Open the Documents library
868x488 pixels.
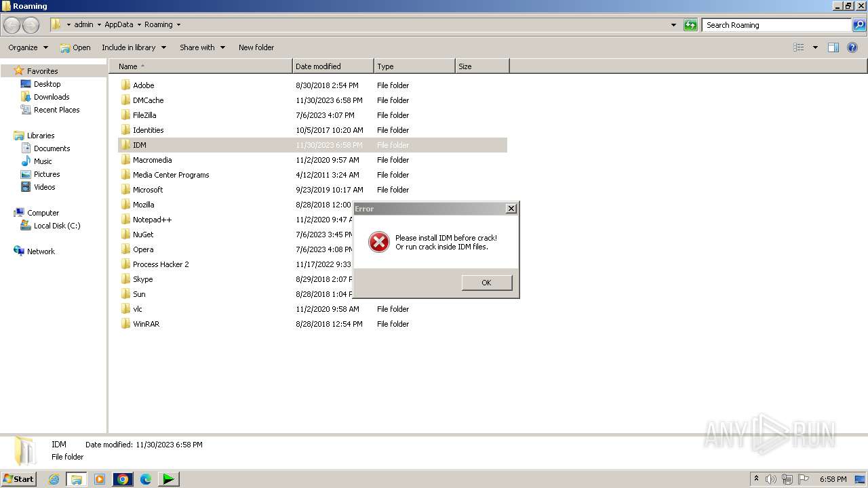pyautogui.click(x=52, y=148)
